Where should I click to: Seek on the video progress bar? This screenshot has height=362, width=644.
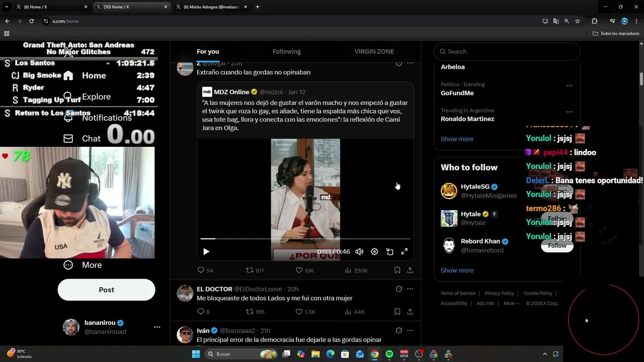click(305, 239)
